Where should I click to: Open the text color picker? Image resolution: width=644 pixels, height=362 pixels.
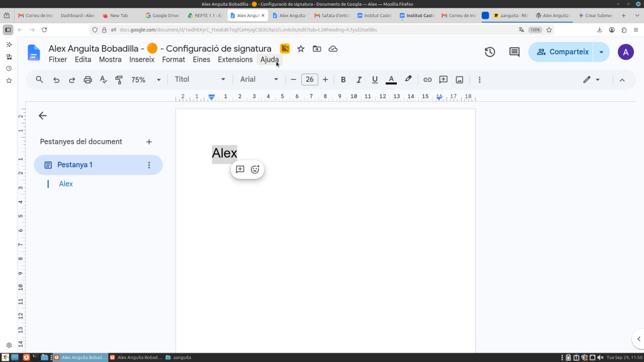[391, 80]
